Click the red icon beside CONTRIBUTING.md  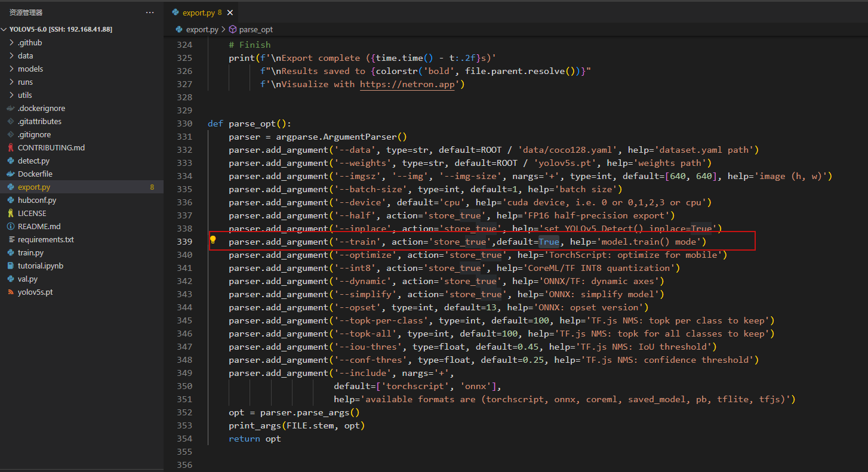pos(11,147)
